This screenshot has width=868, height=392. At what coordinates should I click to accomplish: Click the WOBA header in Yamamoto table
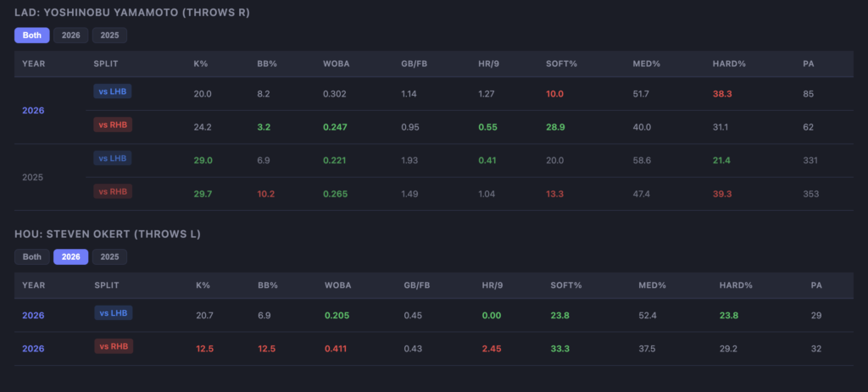coord(337,63)
